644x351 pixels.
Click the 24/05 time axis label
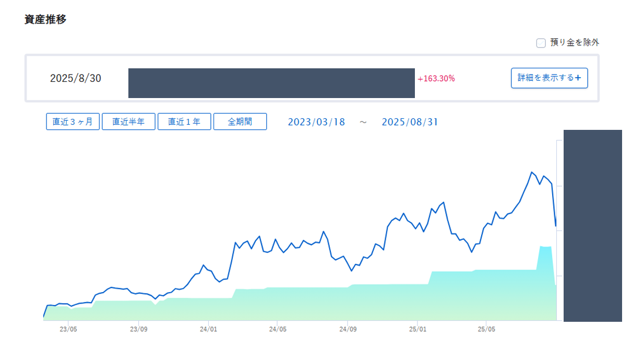278,330
